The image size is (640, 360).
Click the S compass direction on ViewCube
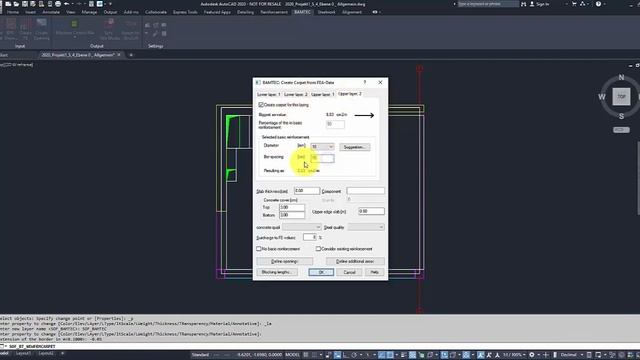pos(621,116)
